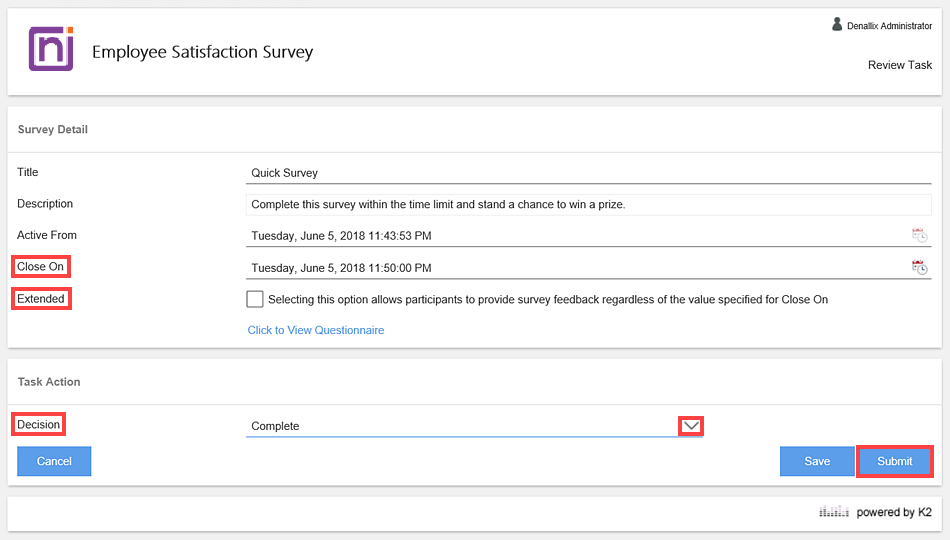Click the user profile silhouette icon
Viewport: 950px width, 540px height.
point(837,24)
